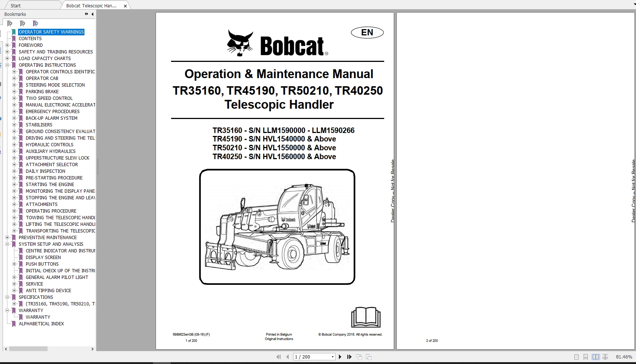This screenshot has height=364, width=636.
Task: Expand PREVENTIVE MAINTENANCE bookmark
Action: tap(7, 238)
